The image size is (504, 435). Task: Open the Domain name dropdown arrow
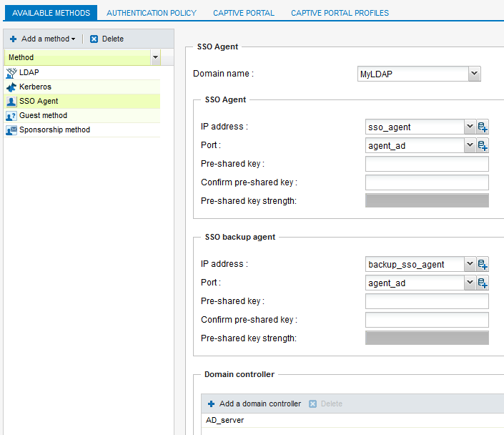[x=474, y=74]
